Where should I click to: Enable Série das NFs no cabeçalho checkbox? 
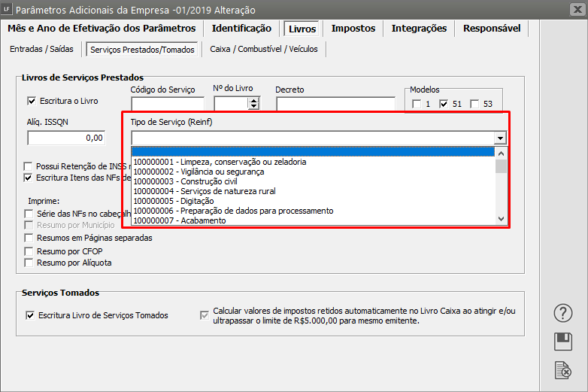coord(29,214)
